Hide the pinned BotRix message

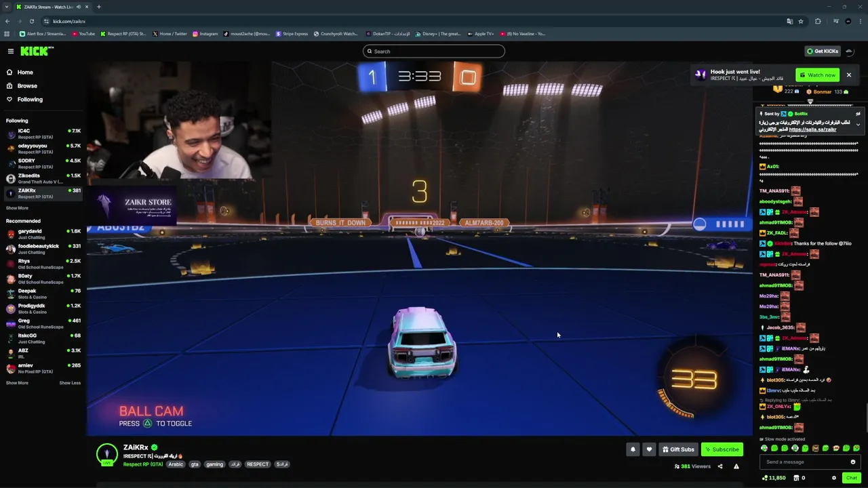[858, 114]
